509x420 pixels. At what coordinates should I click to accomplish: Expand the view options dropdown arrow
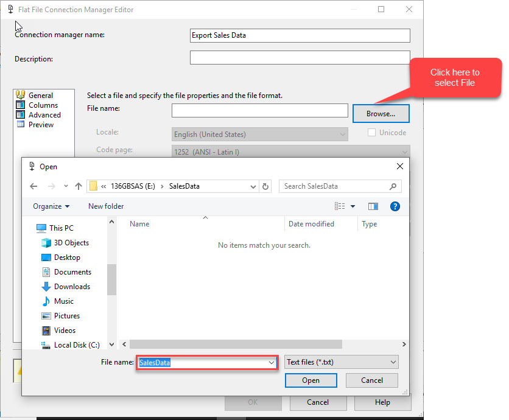[x=353, y=206]
